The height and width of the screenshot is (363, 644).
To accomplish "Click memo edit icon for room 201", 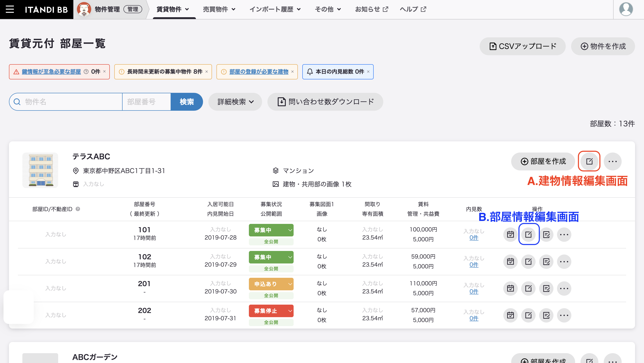I will [x=546, y=289].
